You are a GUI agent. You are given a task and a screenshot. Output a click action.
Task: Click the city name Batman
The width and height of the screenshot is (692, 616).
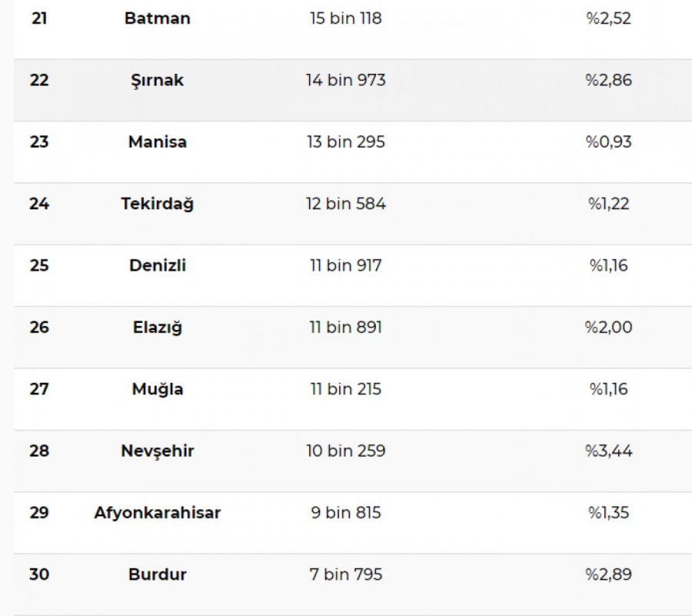pos(157,18)
